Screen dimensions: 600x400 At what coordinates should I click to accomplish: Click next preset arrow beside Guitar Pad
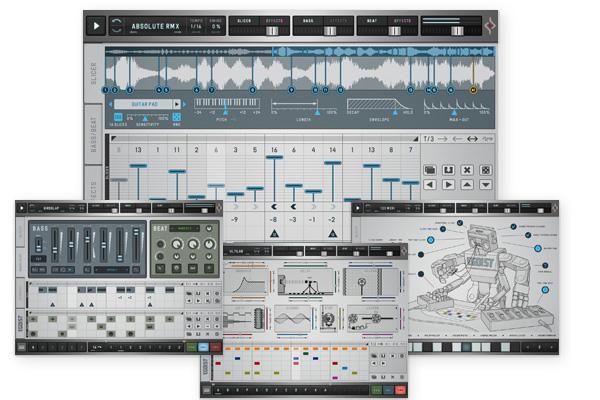[178, 103]
